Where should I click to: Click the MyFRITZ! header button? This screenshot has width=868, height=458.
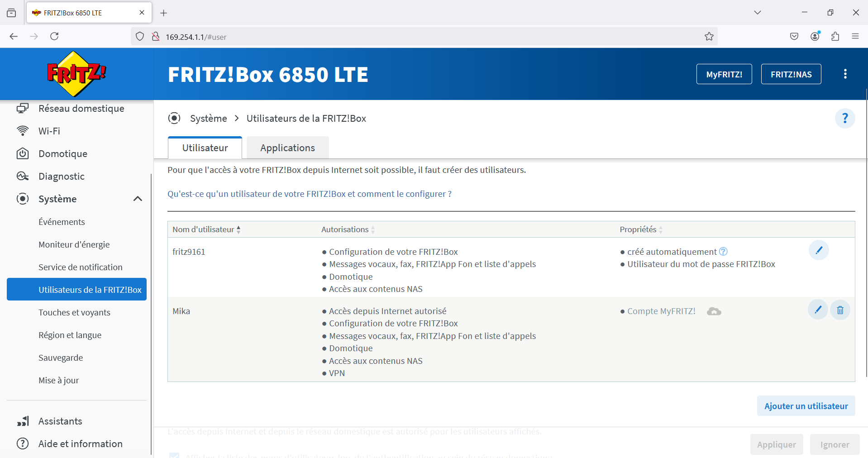coord(724,74)
